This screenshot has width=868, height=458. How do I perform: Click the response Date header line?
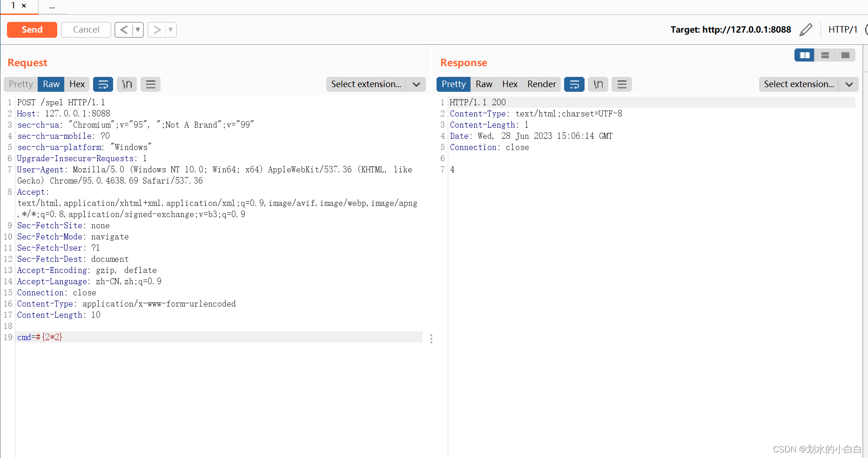point(531,136)
